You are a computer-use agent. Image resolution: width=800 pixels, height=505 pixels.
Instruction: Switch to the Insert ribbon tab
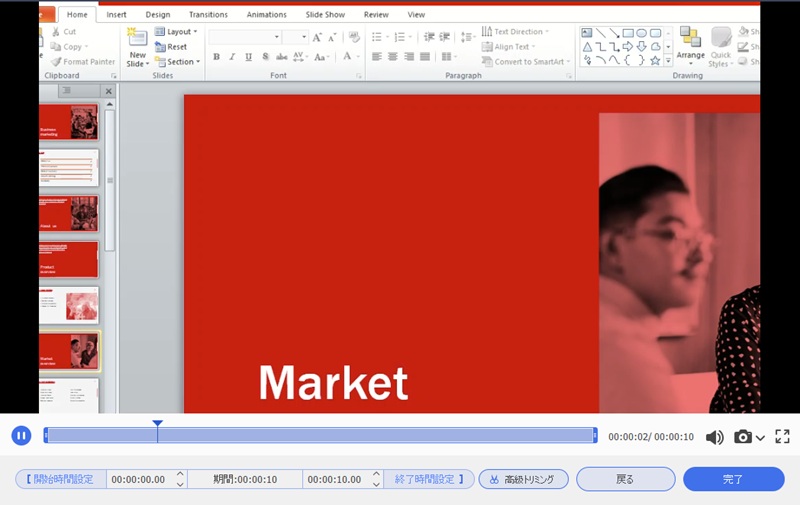116,15
